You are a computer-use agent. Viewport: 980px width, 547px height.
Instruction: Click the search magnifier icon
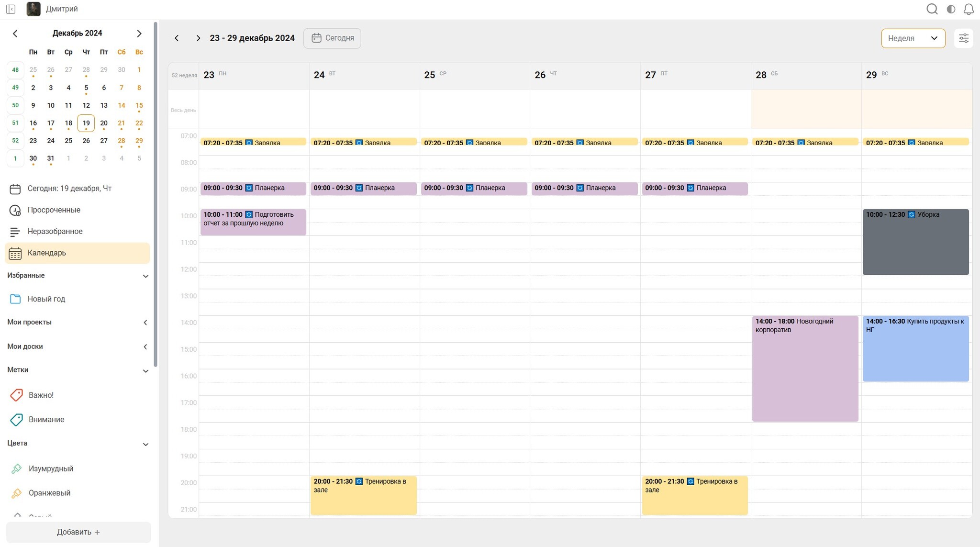tap(932, 9)
